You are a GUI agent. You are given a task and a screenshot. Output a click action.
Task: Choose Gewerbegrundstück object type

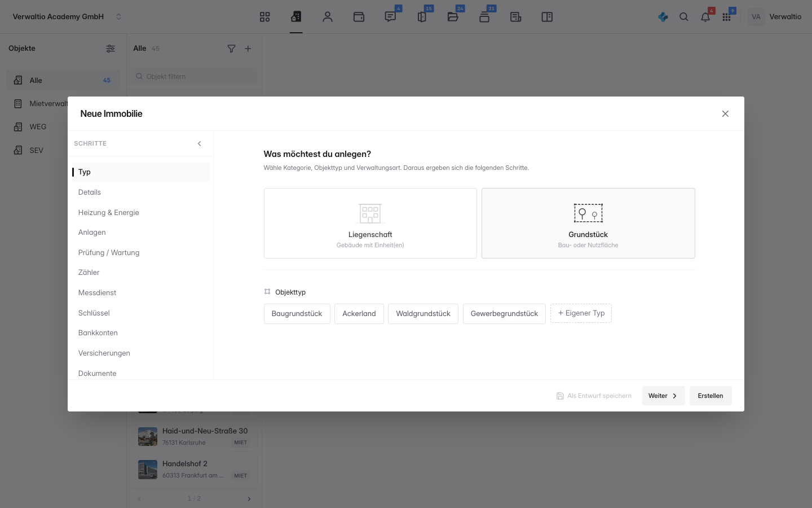click(x=504, y=314)
